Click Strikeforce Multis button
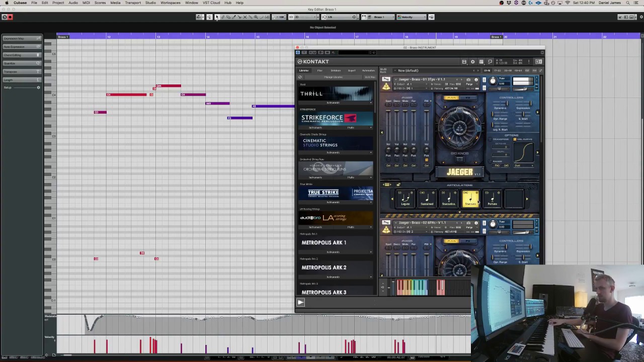This screenshot has width=644, height=362. pyautogui.click(x=351, y=127)
